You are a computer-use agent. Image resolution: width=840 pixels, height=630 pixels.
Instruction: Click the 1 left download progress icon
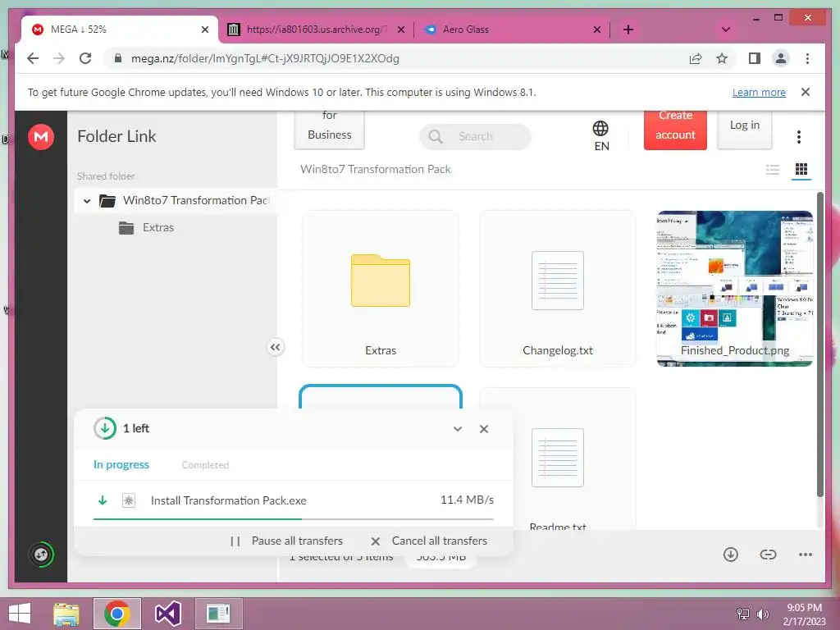[105, 428]
